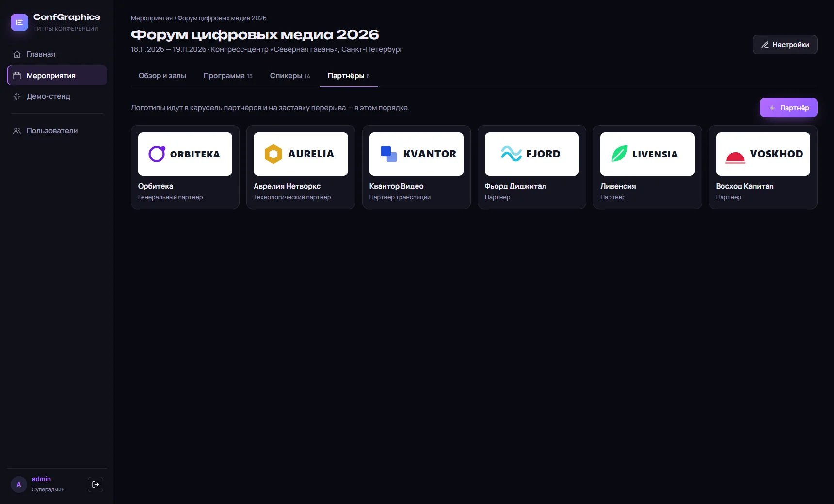Open the Kvantor logo thumbnail
This screenshot has width=834, height=504.
coord(417,154)
